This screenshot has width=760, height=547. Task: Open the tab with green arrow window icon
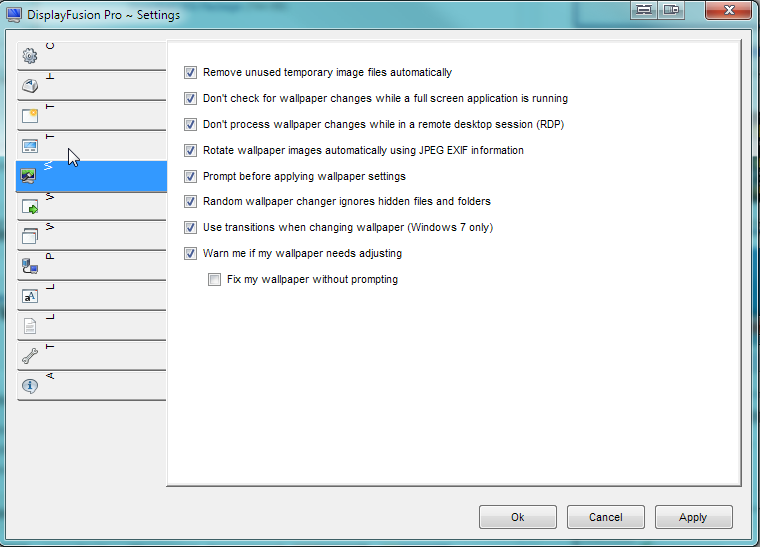tap(90, 206)
